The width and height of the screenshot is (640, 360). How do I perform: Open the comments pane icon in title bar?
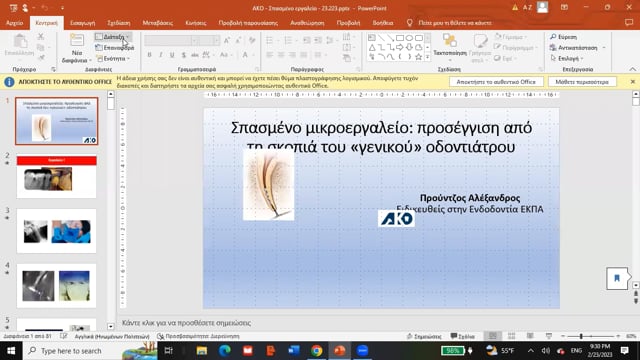(x=629, y=23)
